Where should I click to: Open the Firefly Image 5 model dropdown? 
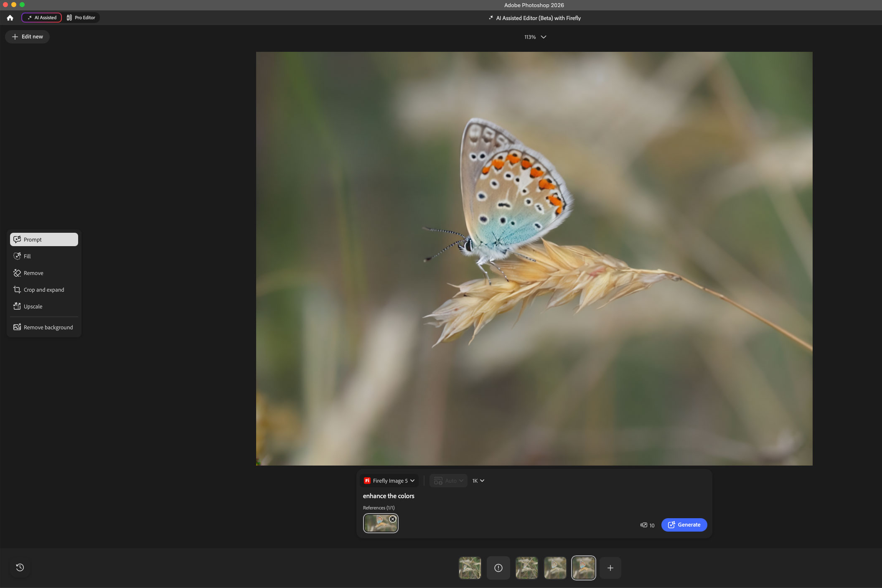(389, 481)
